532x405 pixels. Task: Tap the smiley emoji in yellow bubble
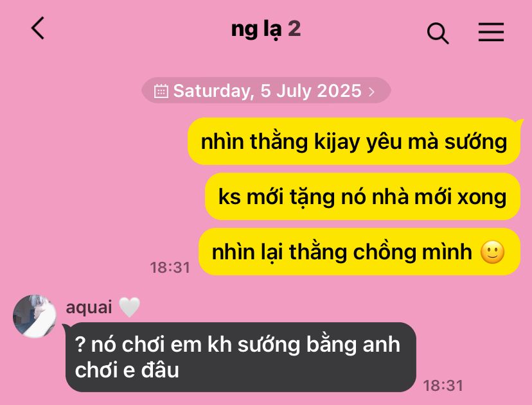click(493, 252)
